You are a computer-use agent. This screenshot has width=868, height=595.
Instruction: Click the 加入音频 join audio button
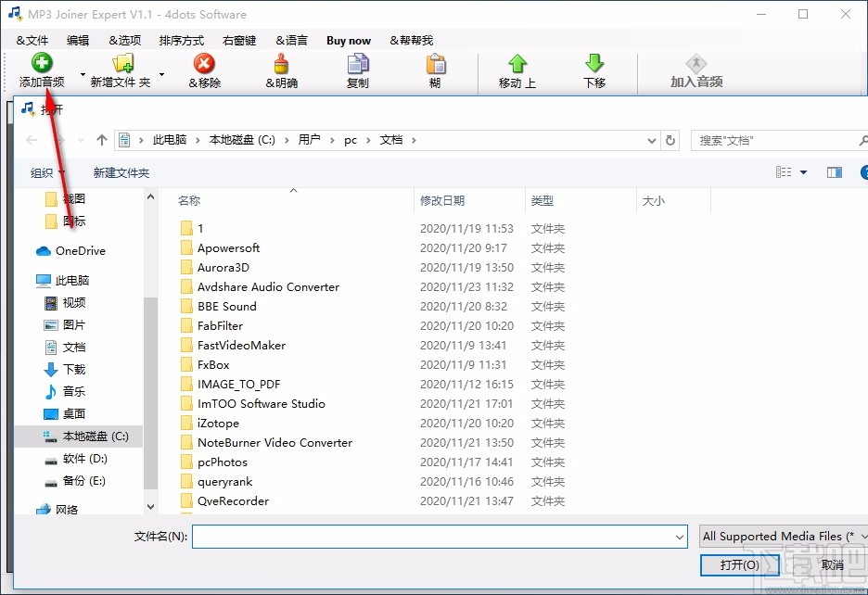click(696, 71)
